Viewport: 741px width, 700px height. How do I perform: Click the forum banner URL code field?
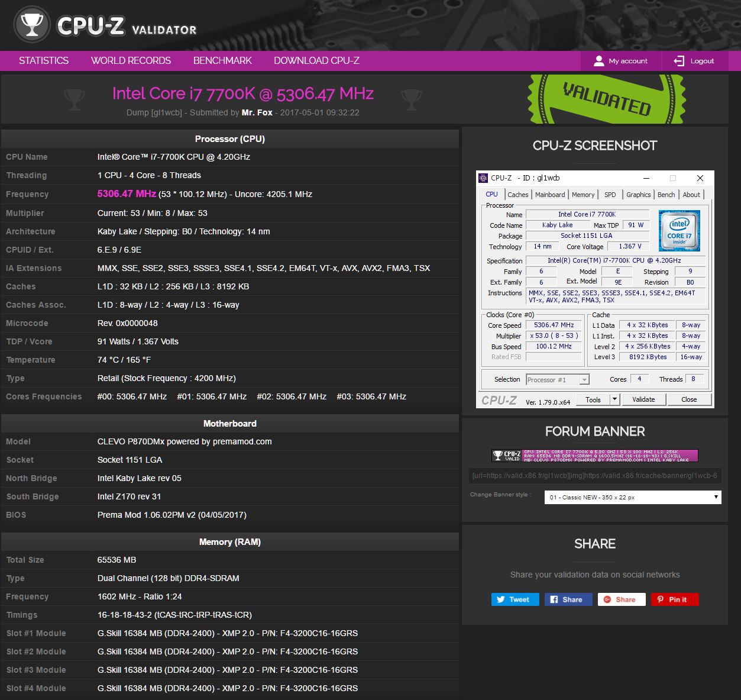[x=594, y=475]
